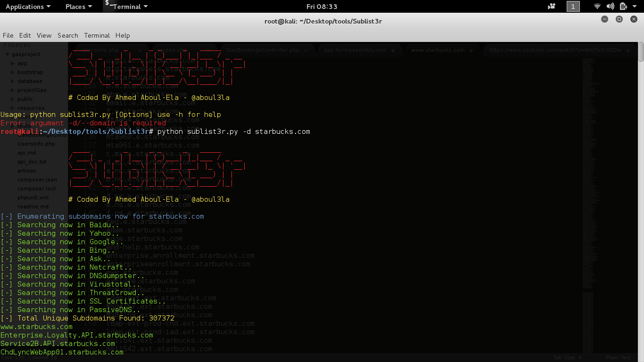
Task: Click the second '# Coded By Ahmed Aboul-Ela' line
Action: click(x=149, y=199)
